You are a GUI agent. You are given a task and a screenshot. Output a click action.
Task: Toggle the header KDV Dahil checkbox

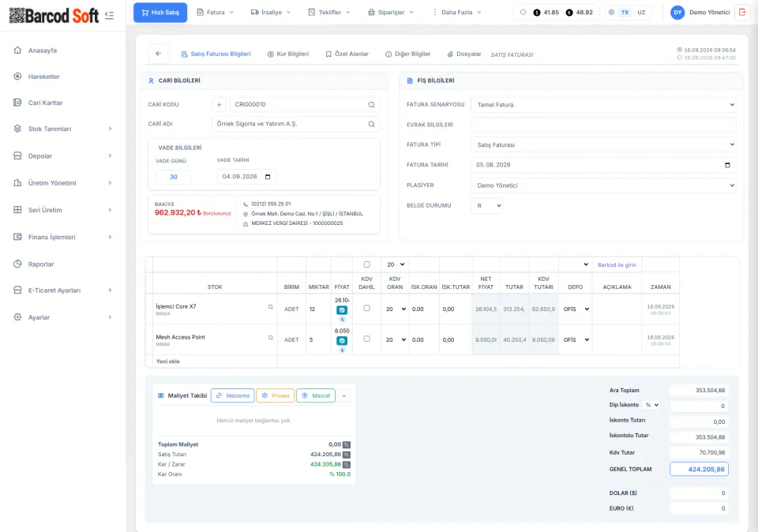(367, 264)
